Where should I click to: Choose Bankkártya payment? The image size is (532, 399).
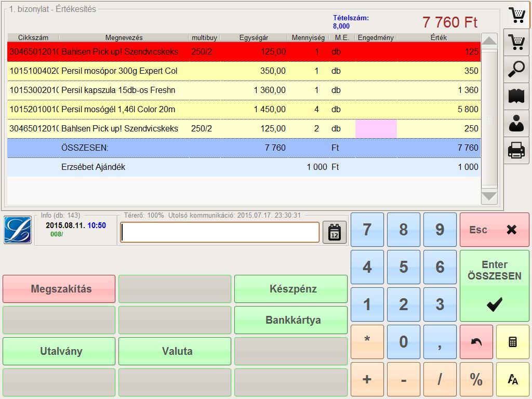point(291,320)
